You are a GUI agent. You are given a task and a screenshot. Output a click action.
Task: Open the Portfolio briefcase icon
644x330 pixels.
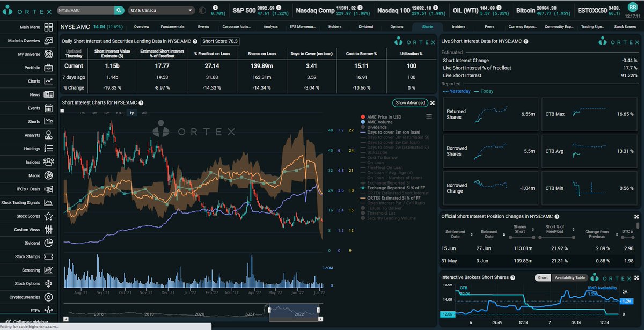click(x=49, y=68)
